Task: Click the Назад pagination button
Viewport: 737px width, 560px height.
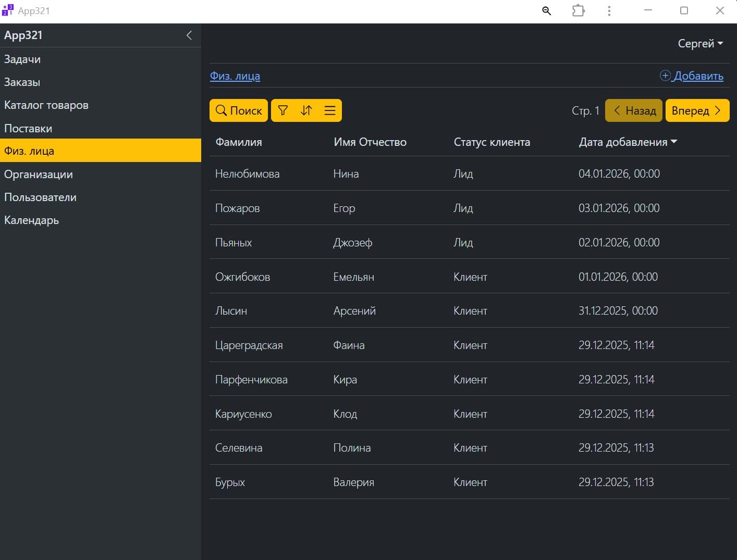Action: [633, 110]
